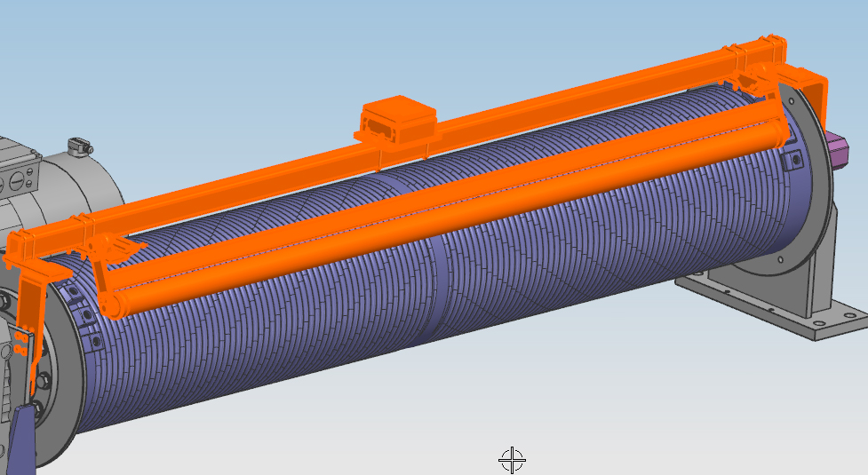Click the small purple shaft end cap
The width and height of the screenshot is (868, 475).
point(839,148)
